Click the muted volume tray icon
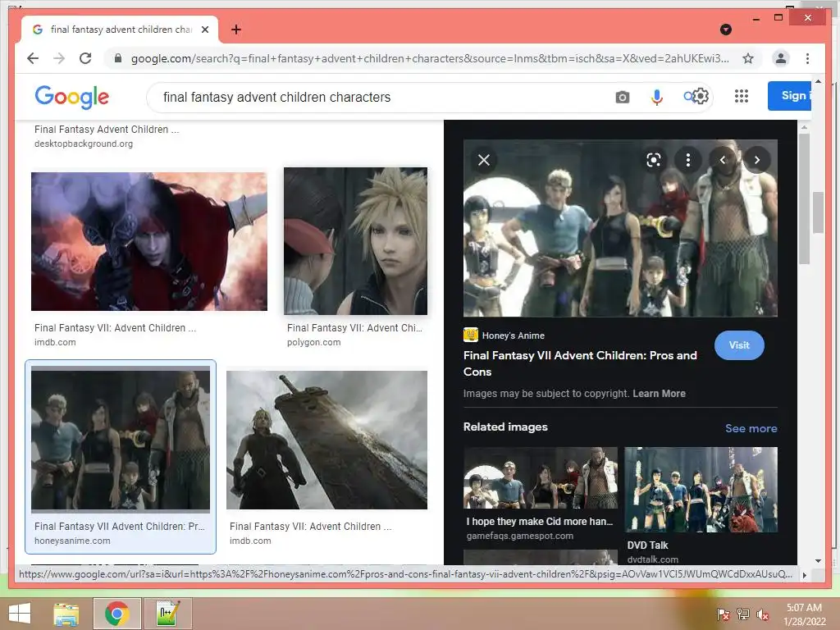This screenshot has width=840, height=630. coord(762,614)
